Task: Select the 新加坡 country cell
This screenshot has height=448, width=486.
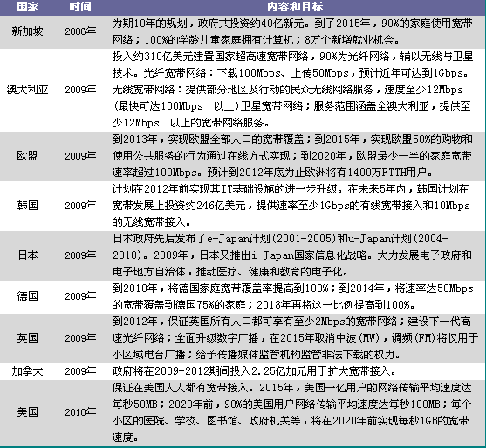Action: tap(28, 31)
